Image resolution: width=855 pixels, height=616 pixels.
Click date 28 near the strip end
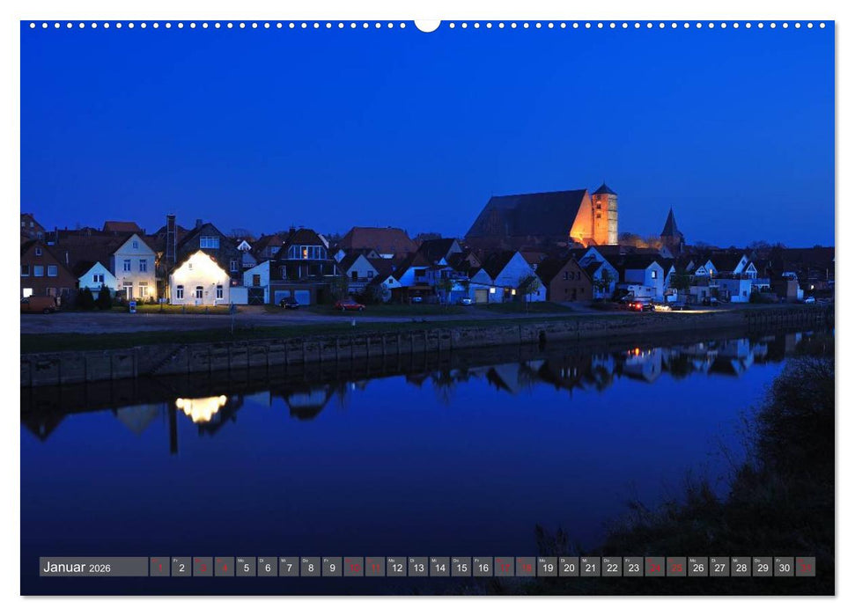point(740,568)
